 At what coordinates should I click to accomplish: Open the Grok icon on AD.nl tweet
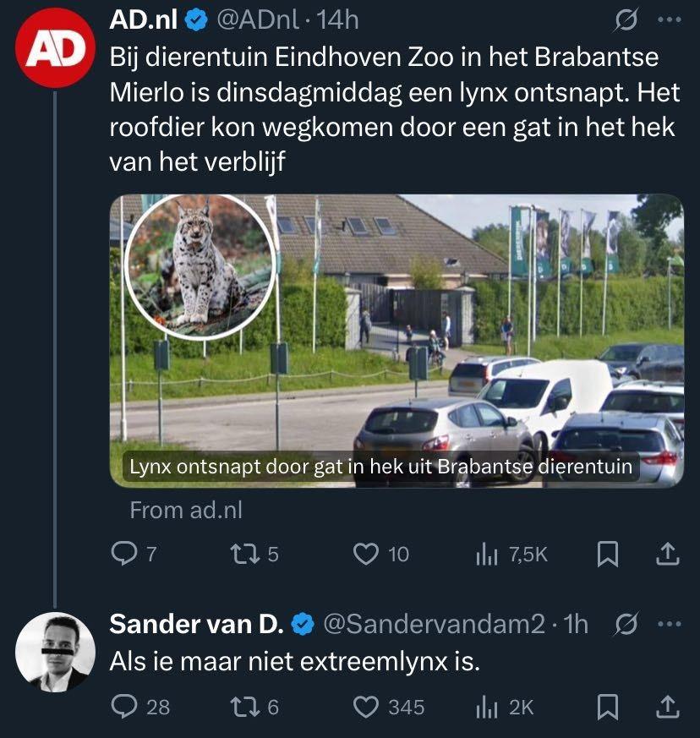click(626, 19)
